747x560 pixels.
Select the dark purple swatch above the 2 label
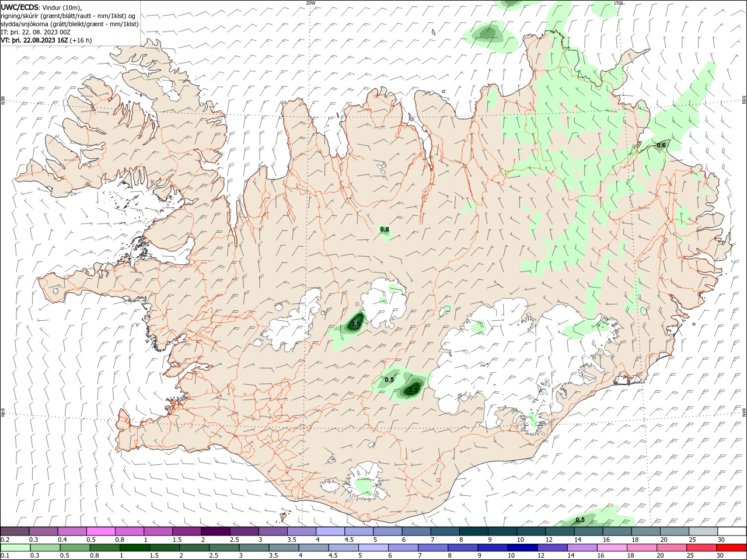coord(215,531)
